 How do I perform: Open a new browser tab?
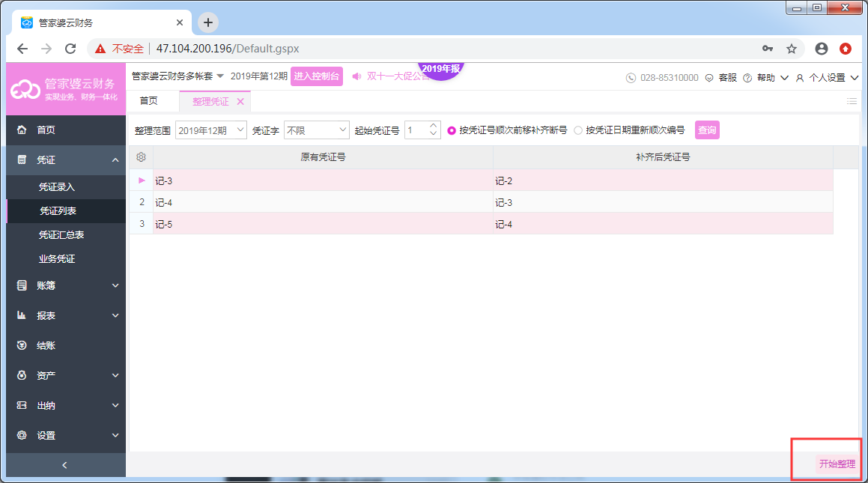208,22
